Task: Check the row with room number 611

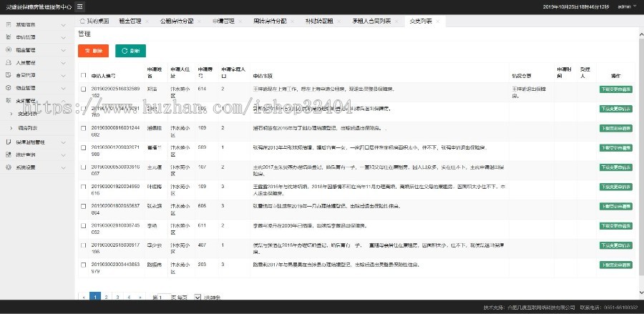Action: tap(84, 226)
